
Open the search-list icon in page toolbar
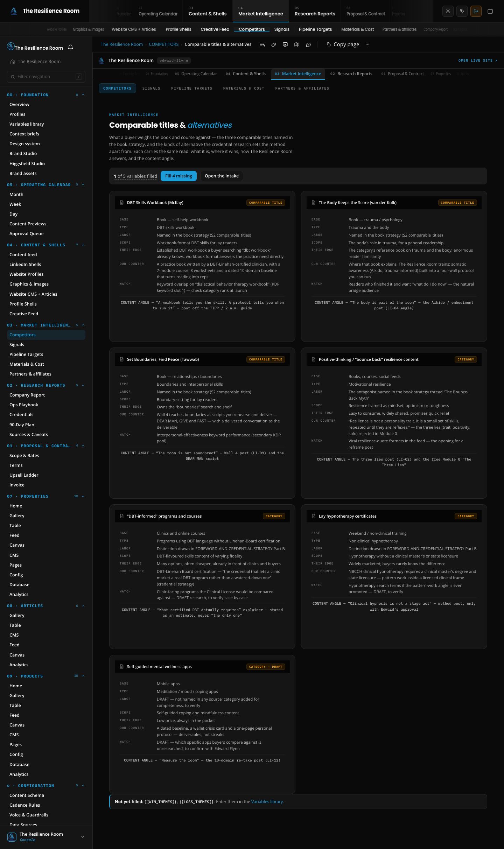click(262, 44)
